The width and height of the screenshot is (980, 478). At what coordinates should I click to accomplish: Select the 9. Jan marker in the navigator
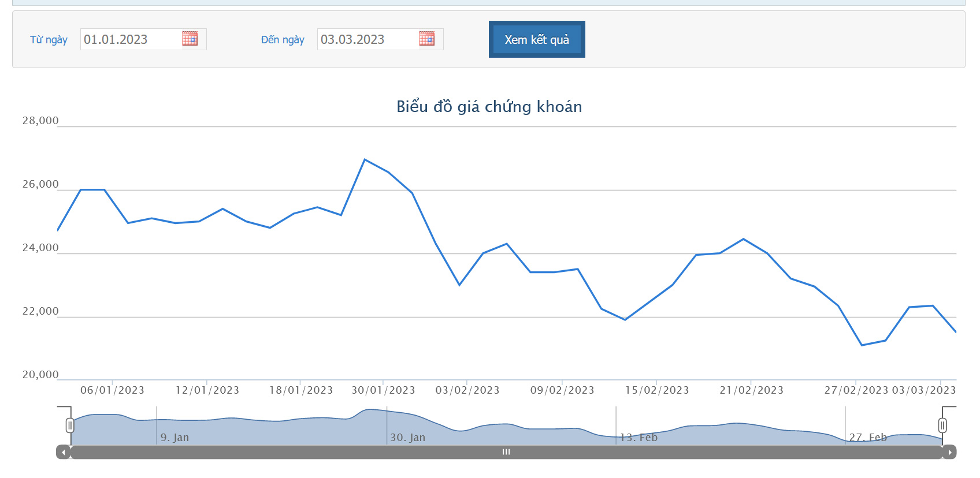point(175,438)
